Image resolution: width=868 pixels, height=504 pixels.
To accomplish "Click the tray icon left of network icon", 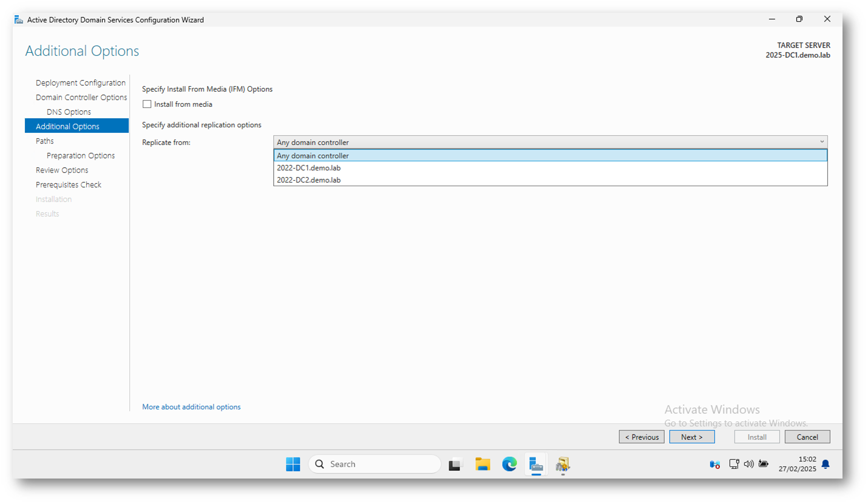I will (x=715, y=465).
